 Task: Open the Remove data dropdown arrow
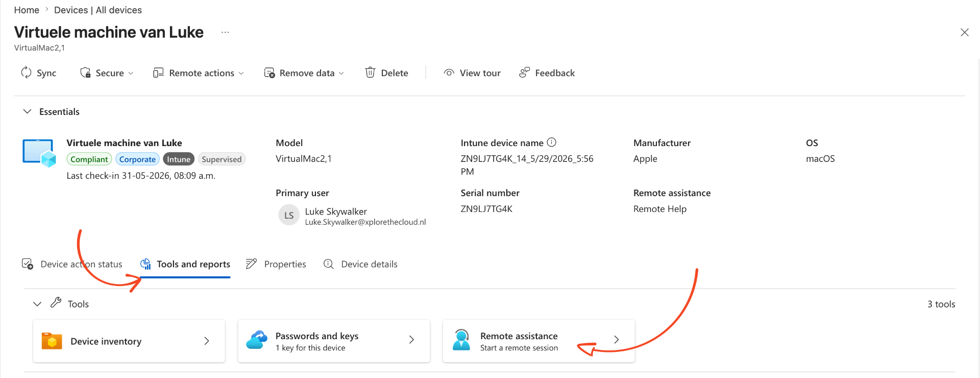click(x=341, y=73)
